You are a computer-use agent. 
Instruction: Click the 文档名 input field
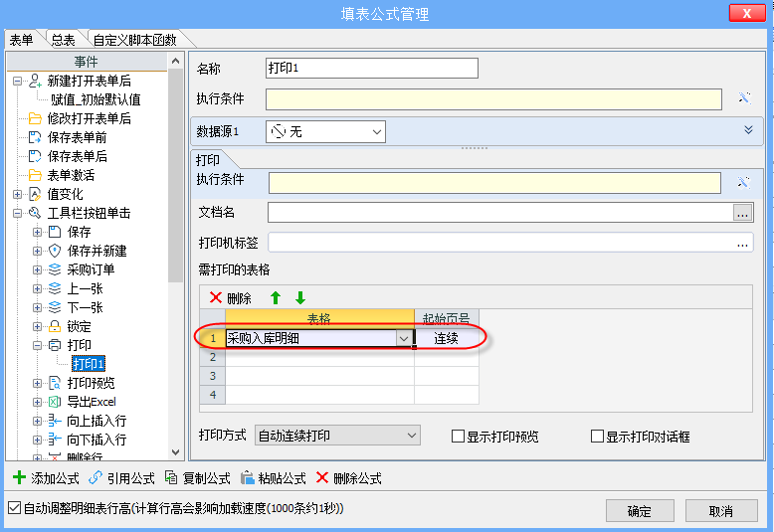[x=500, y=213]
